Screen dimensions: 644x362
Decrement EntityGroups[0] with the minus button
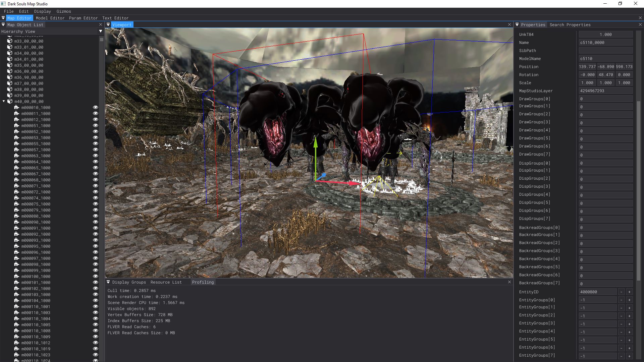(621, 300)
